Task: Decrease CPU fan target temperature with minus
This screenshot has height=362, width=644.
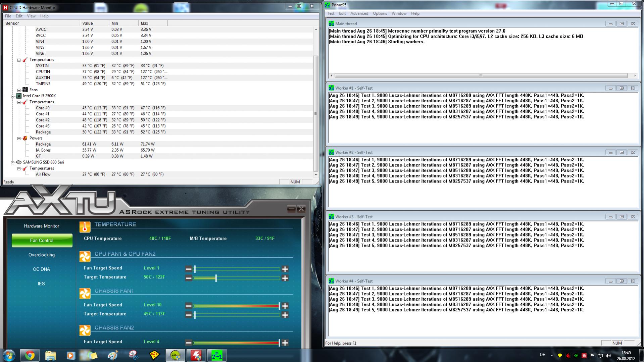Action: [189, 278]
